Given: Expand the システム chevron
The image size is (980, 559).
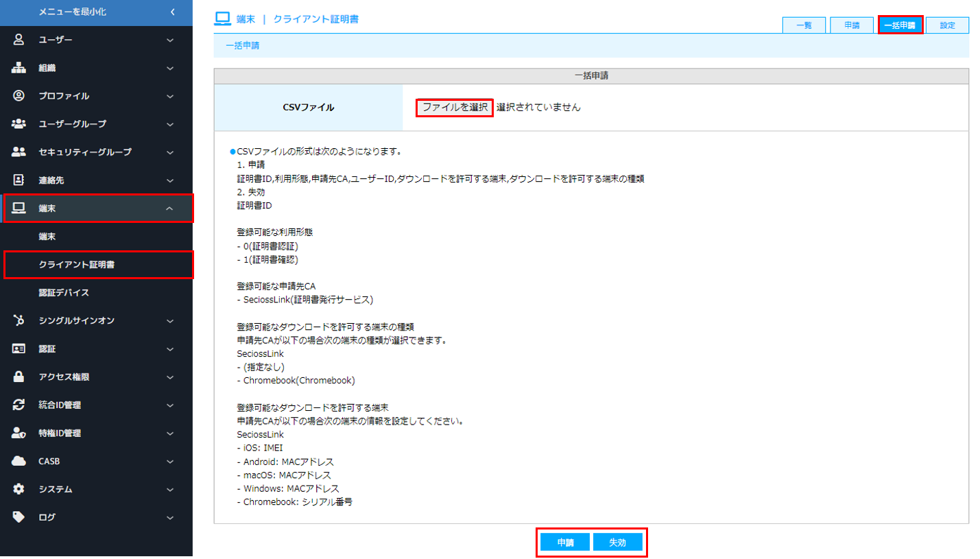Looking at the screenshot, I should click(x=170, y=490).
